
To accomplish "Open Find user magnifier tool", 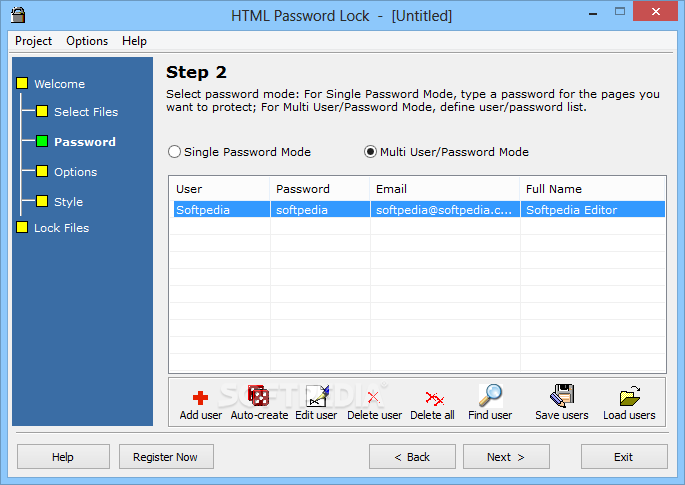I will [491, 395].
